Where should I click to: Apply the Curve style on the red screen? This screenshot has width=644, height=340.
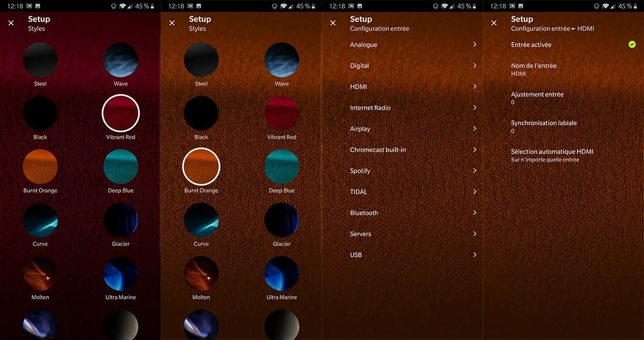click(40, 220)
